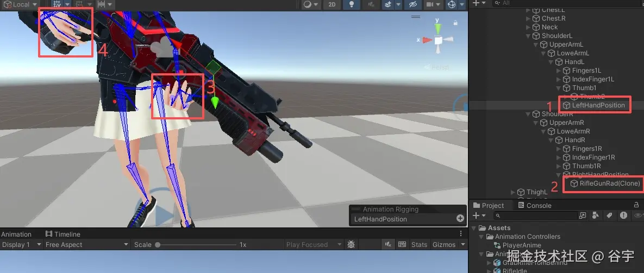
Task: Toggle Game view mute audio icon
Action: pyautogui.click(x=388, y=244)
